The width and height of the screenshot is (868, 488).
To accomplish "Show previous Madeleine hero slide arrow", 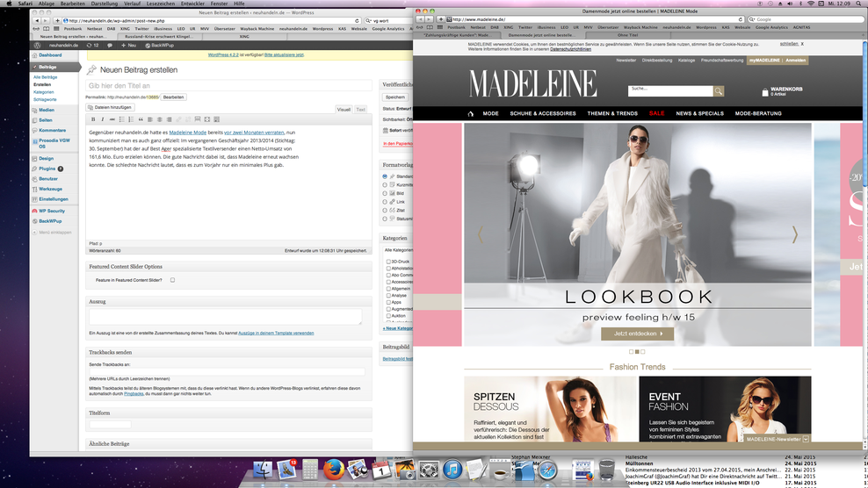I will tap(480, 234).
